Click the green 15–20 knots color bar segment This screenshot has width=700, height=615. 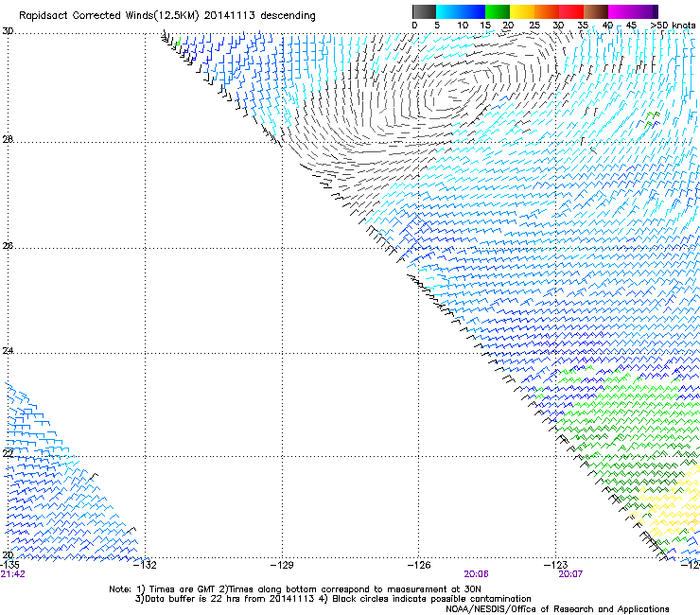coord(498,11)
